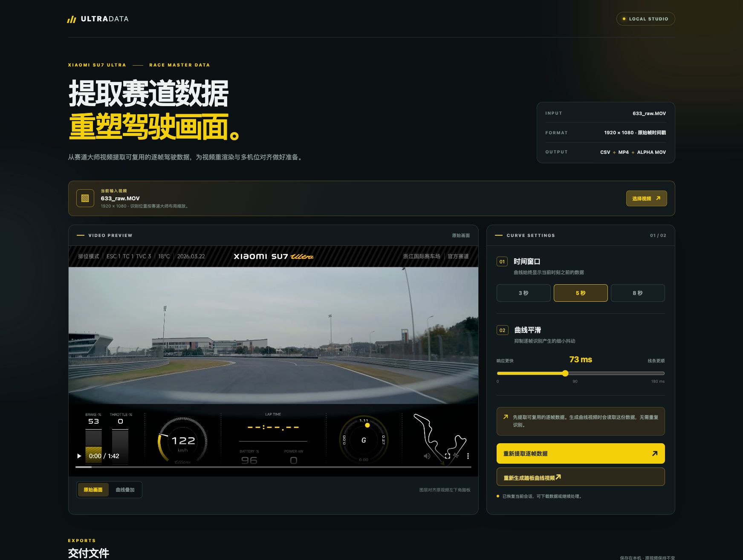Seek on the video progress bar

coord(273,467)
